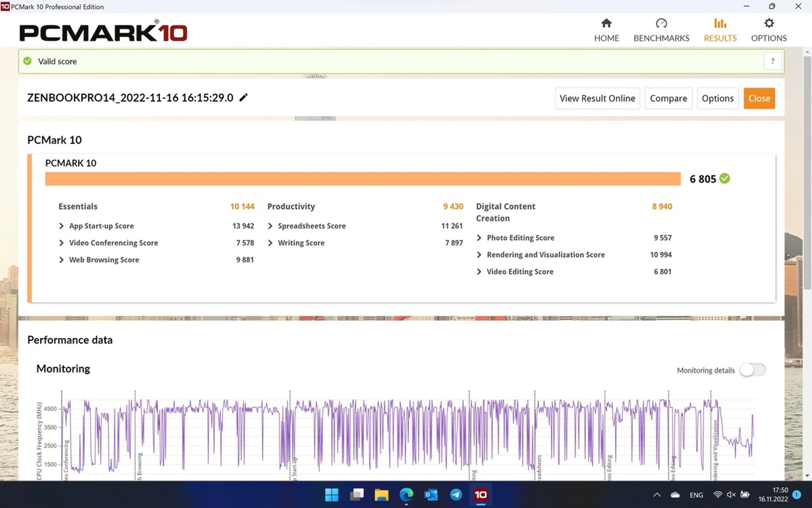Image resolution: width=812 pixels, height=508 pixels.
Task: Expand Spreadsheets Score details
Action: tap(270, 226)
